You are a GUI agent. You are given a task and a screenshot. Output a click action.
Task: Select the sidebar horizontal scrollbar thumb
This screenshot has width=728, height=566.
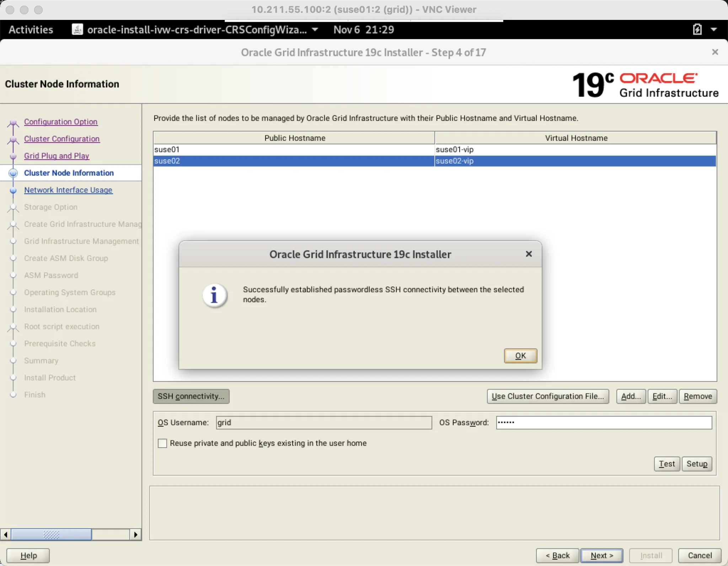tap(51, 534)
